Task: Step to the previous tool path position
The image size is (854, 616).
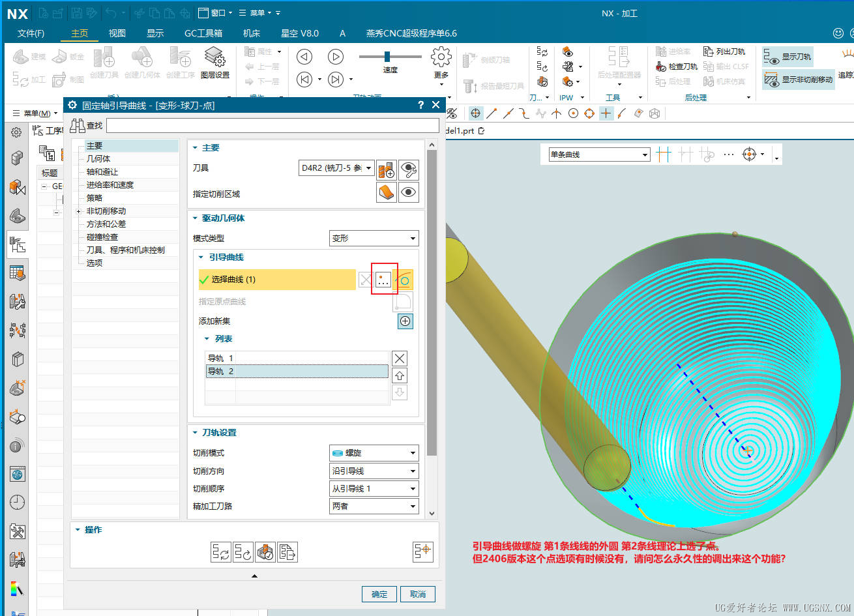Action: (x=304, y=80)
